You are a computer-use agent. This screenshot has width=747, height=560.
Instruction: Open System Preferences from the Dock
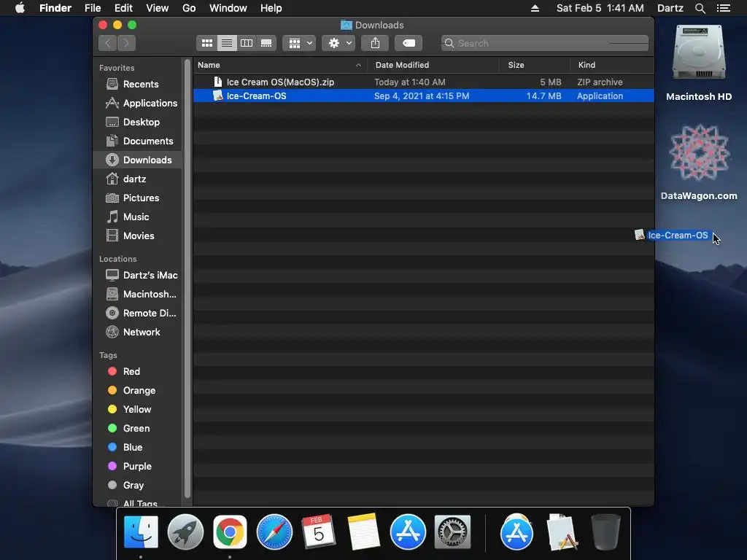[452, 532]
